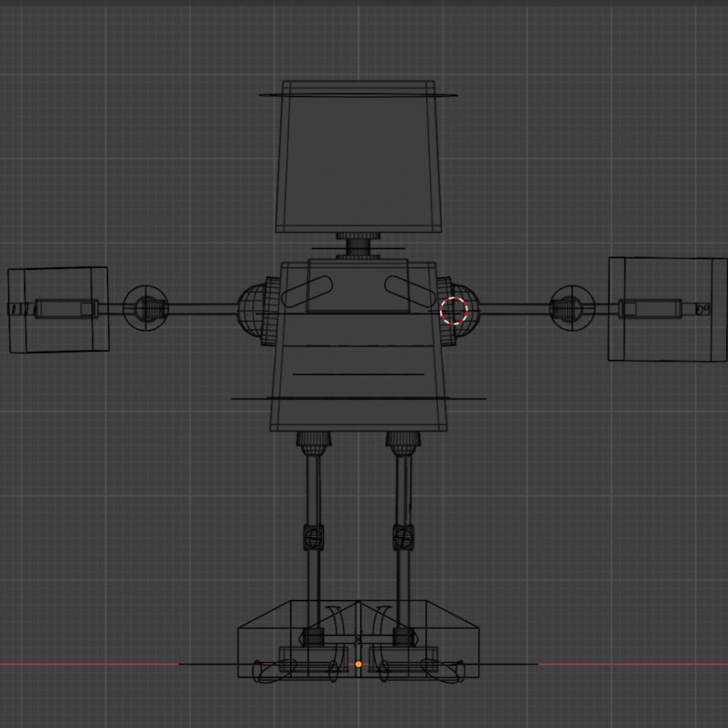Click the red X axis line at right
The width and height of the screenshot is (728, 728).
click(633, 664)
